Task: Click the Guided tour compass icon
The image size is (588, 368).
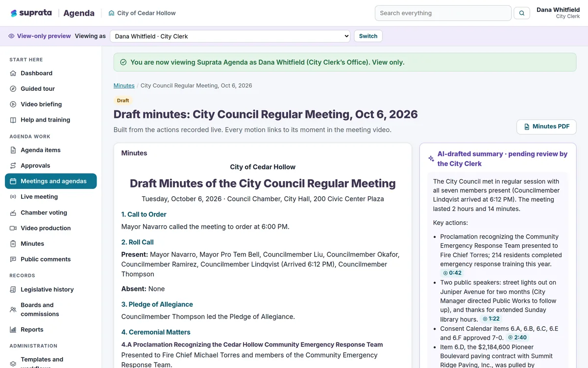Action: (13, 89)
